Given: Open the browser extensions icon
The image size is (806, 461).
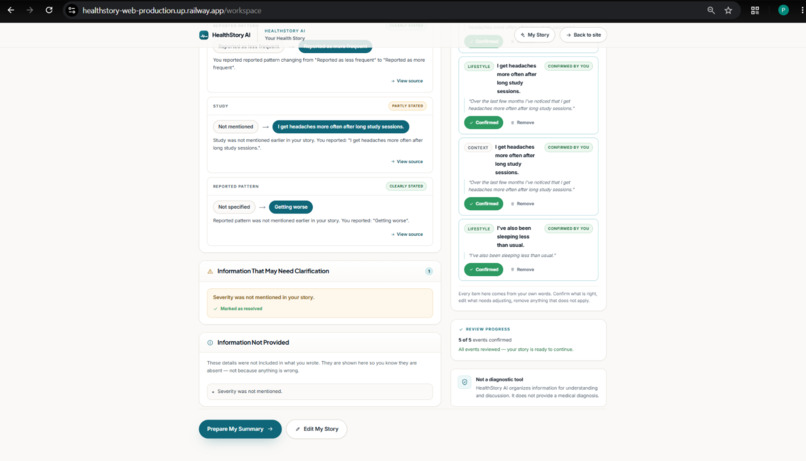Looking at the screenshot, I should click(755, 10).
